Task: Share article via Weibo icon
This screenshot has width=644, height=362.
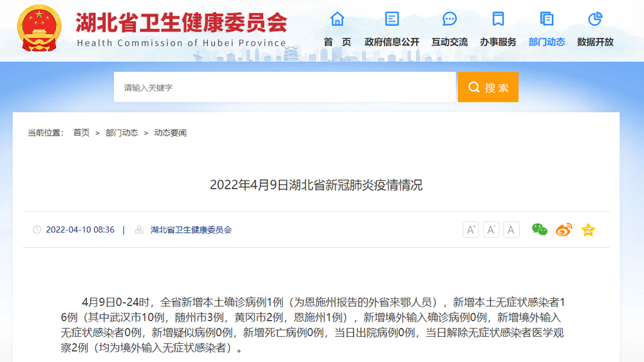Action: pos(563,229)
